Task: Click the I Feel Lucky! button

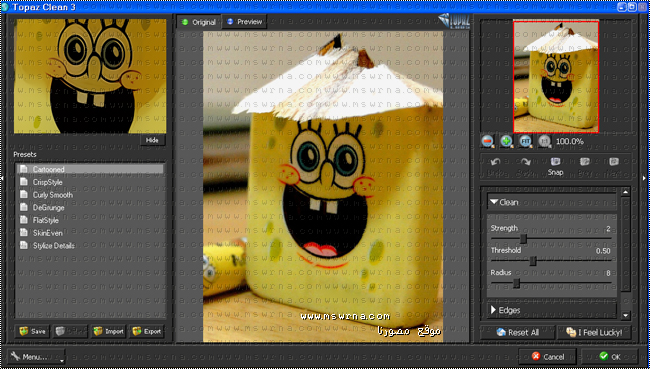Action: 594,332
